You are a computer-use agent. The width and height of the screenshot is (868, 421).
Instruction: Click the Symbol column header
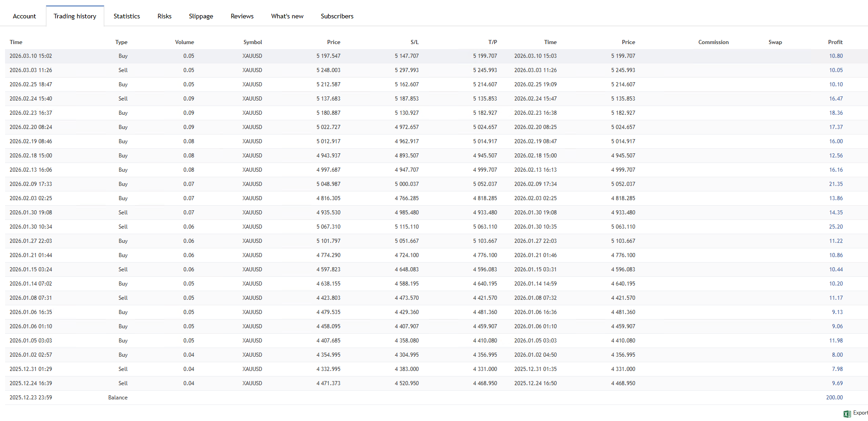click(253, 42)
